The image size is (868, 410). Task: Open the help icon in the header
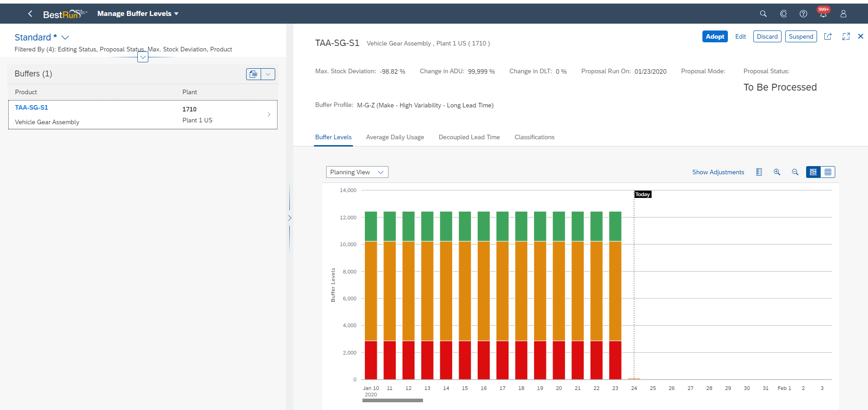(803, 14)
